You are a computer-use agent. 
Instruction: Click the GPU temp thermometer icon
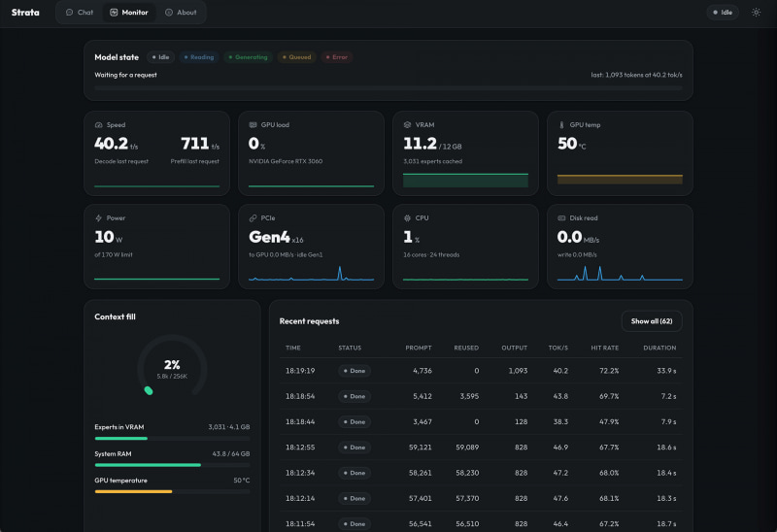coord(561,125)
